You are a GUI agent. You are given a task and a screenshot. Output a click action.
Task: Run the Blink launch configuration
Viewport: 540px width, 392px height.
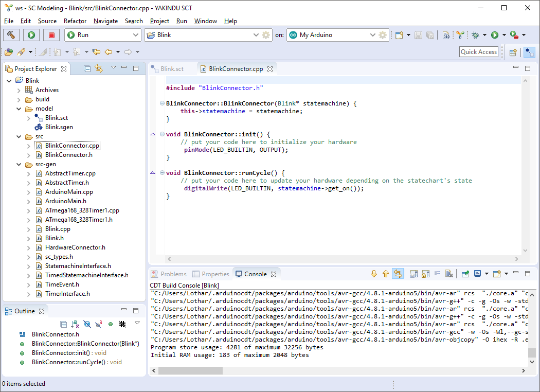point(30,34)
